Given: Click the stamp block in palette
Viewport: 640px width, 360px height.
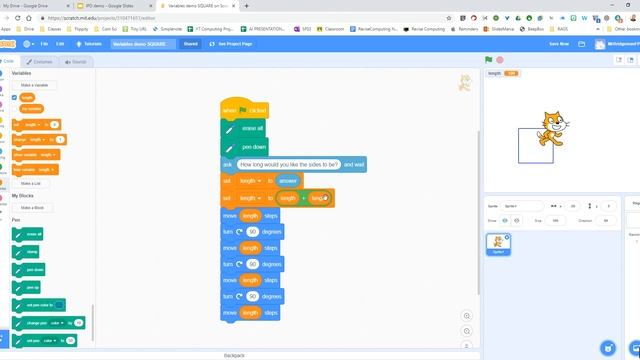Looking at the screenshot, I should coord(26,252).
